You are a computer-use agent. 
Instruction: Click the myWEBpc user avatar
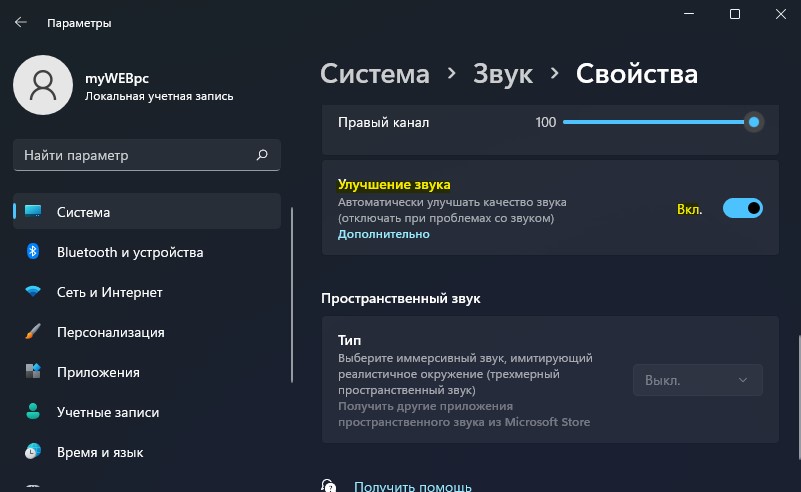coord(43,85)
